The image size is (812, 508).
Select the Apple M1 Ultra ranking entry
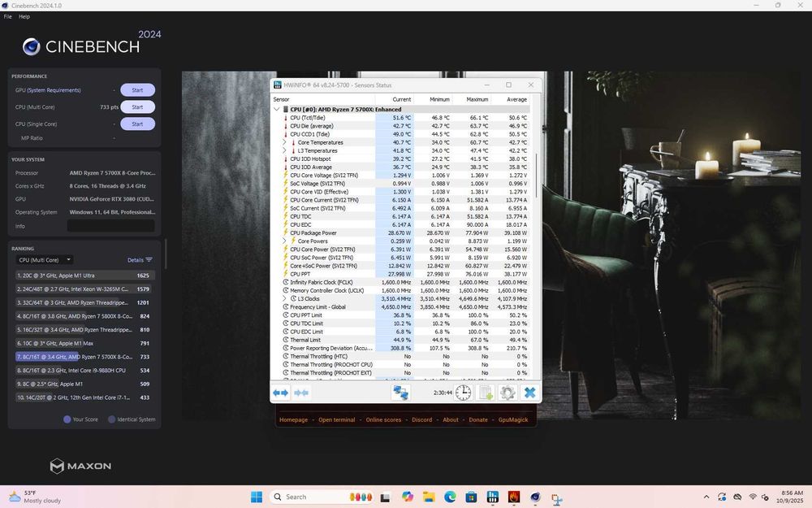(x=84, y=276)
